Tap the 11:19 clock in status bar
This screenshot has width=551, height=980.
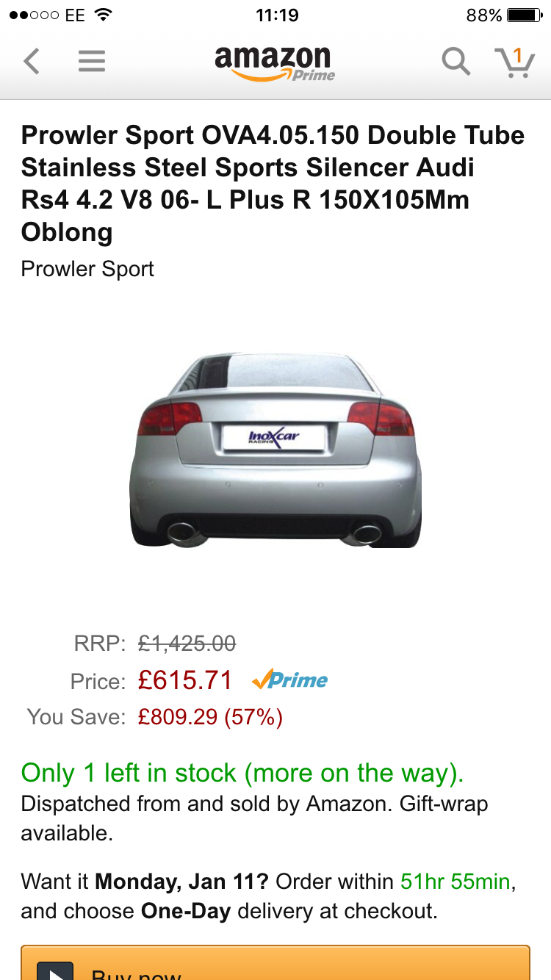[277, 15]
